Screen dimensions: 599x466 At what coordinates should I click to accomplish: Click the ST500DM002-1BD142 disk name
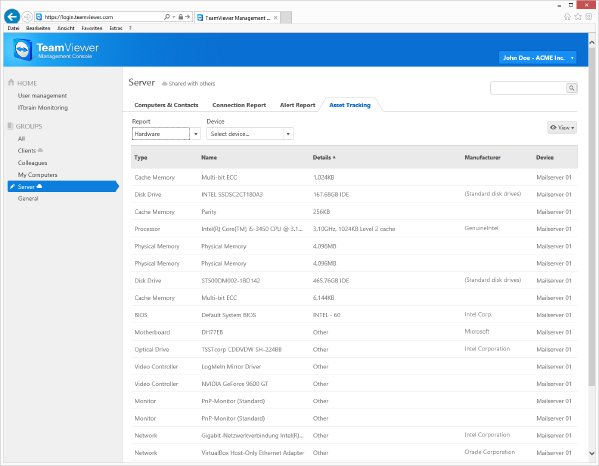click(231, 280)
